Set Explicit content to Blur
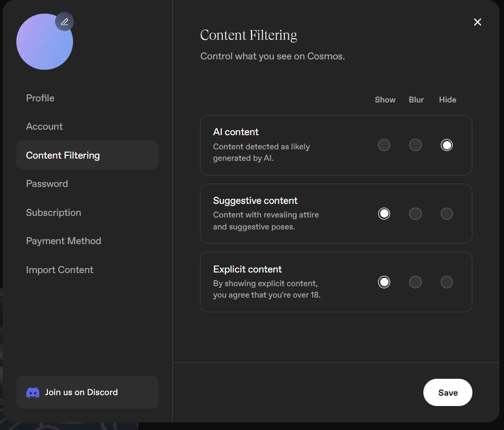The height and width of the screenshot is (430, 504). 415,282
